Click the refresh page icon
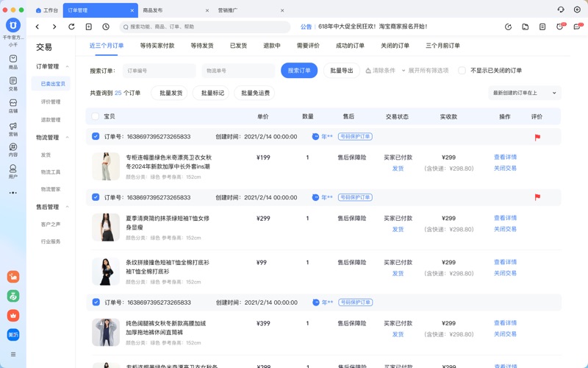 pos(71,26)
